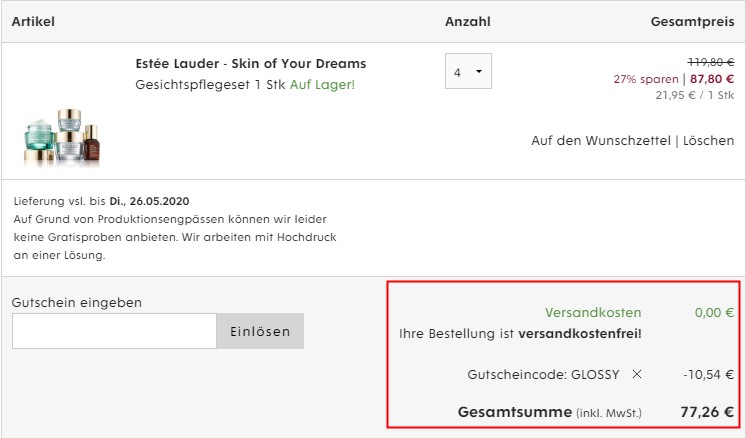Viewport: 746px width, 438px height.
Task: Click the Gutscheincode: GLOSSY label
Action: tap(543, 375)
